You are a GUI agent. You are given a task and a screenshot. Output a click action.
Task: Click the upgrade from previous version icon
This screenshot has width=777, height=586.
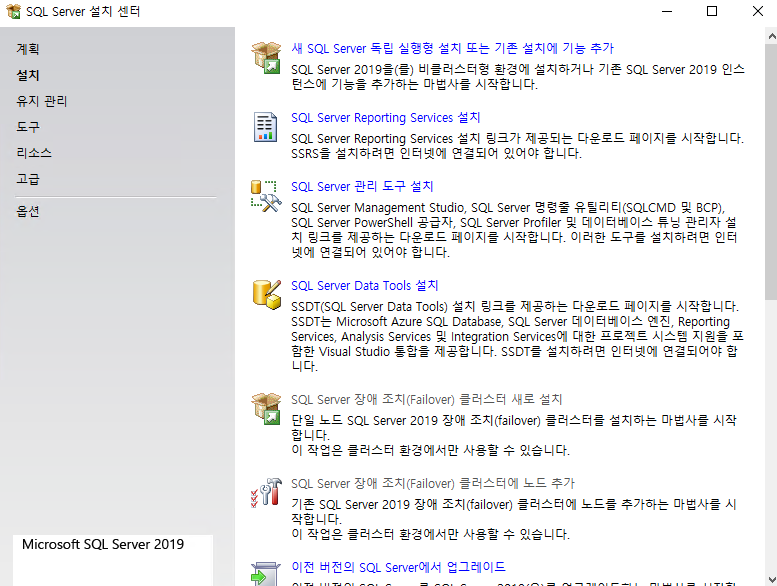pyautogui.click(x=266, y=574)
